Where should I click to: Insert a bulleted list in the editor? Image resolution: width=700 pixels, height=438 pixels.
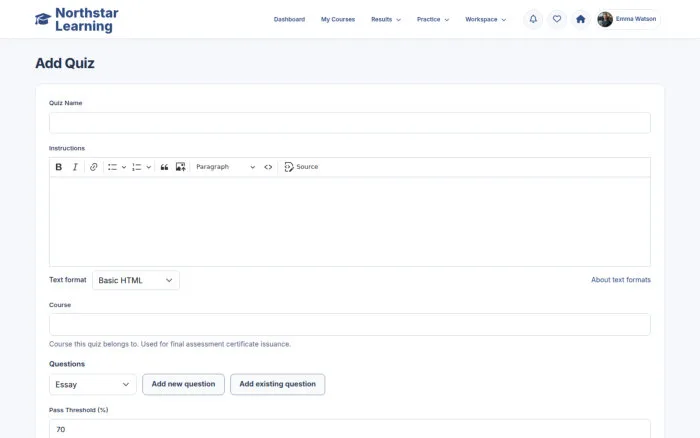tap(112, 167)
